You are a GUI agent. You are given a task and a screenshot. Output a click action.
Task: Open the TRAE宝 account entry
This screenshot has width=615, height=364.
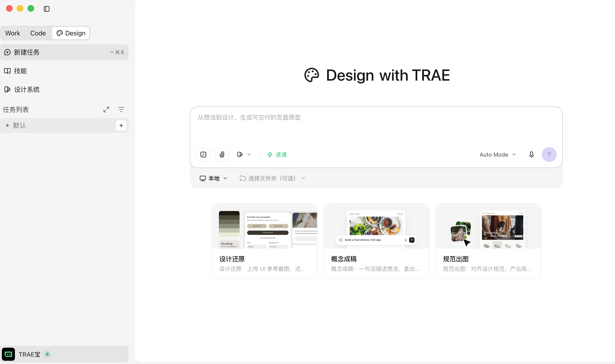64,354
